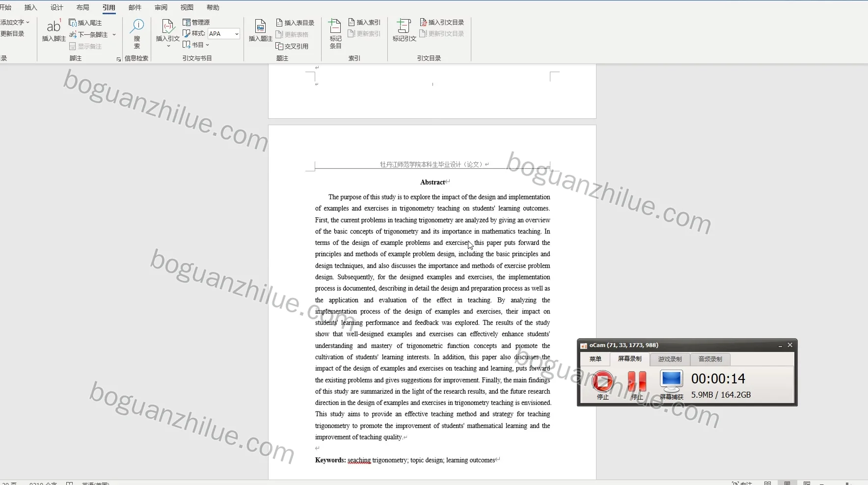The image size is (868, 485).
Task: Open the Insert Citation dropdown arrow
Action: tap(168, 46)
